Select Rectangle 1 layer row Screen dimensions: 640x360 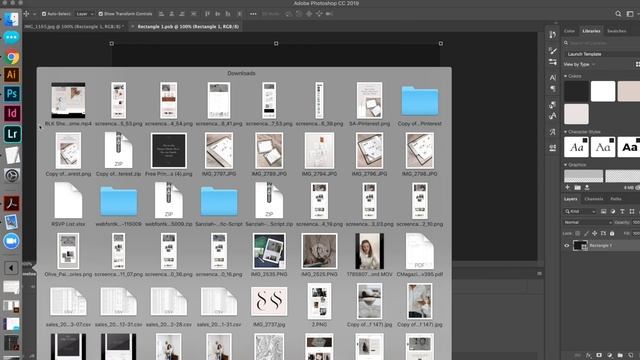(601, 246)
